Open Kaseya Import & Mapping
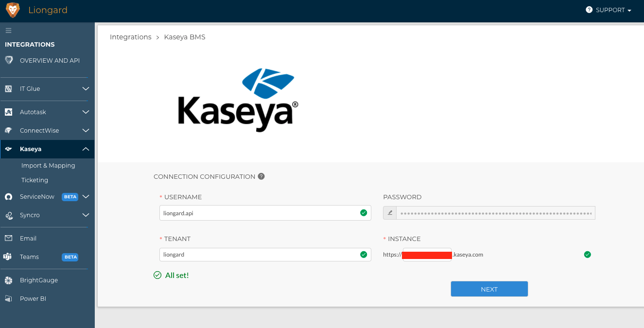Image resolution: width=644 pixels, height=328 pixels. pyautogui.click(x=48, y=166)
